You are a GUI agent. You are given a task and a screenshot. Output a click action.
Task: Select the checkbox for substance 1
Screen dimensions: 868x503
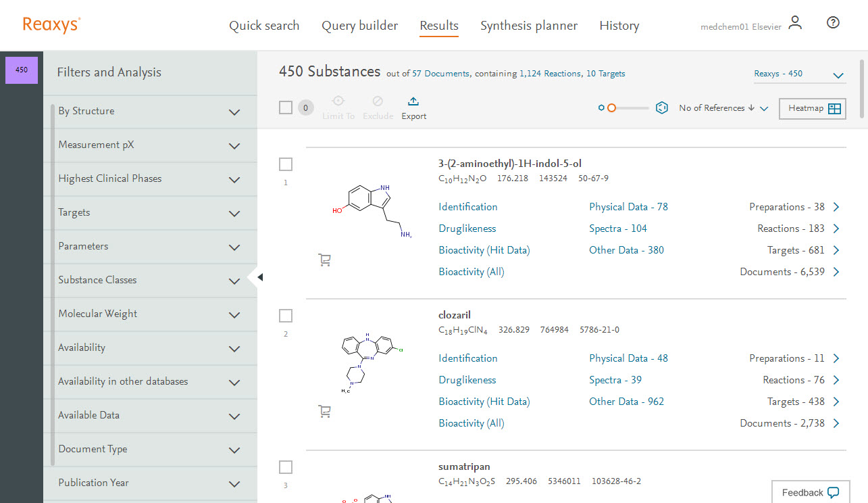[286, 164]
